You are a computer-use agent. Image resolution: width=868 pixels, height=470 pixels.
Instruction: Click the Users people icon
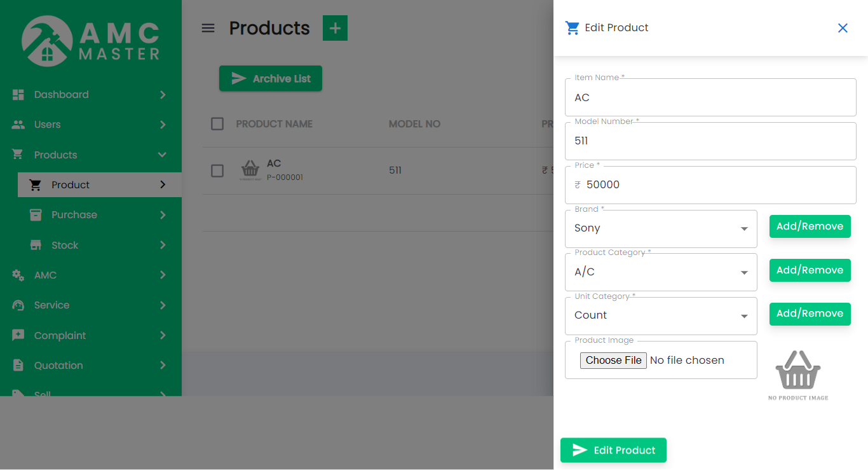point(20,125)
